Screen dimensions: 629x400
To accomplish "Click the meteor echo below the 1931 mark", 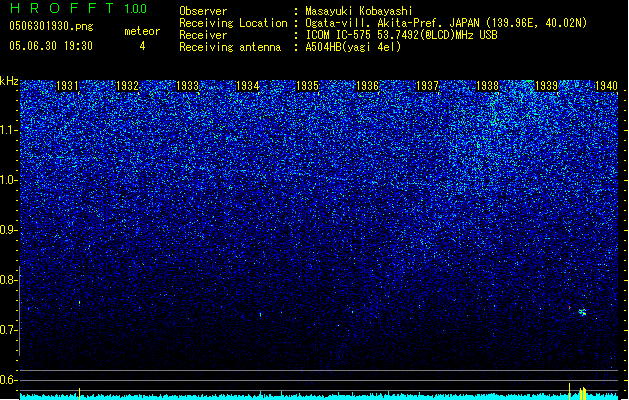I will click(x=79, y=303).
